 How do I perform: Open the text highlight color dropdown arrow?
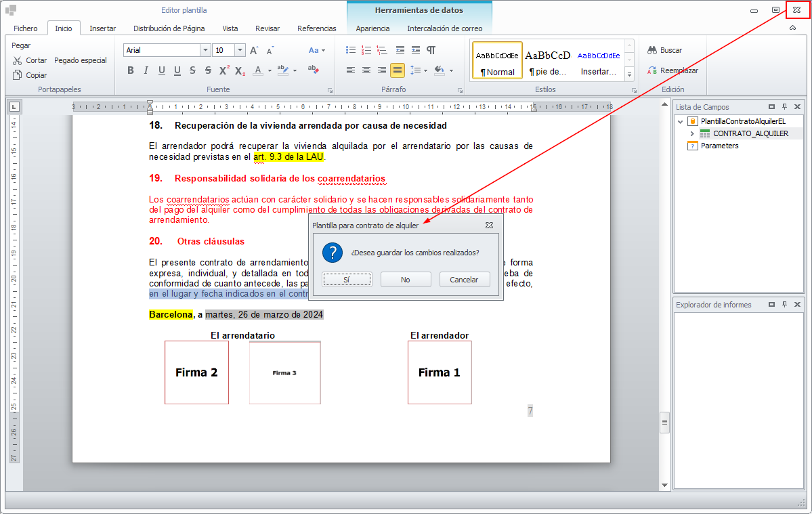pos(295,70)
